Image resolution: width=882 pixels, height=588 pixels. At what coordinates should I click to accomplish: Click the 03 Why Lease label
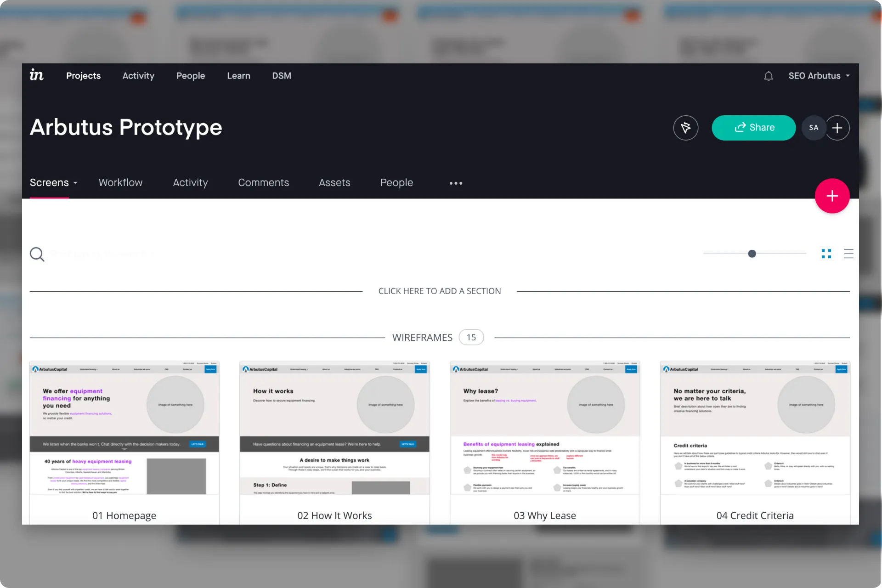pyautogui.click(x=545, y=515)
